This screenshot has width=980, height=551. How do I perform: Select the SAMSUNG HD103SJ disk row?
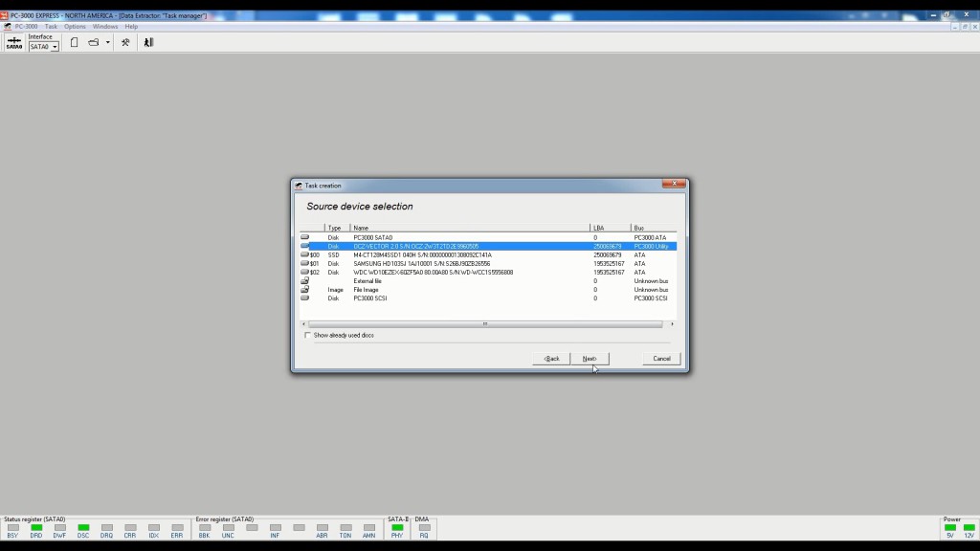point(421,263)
